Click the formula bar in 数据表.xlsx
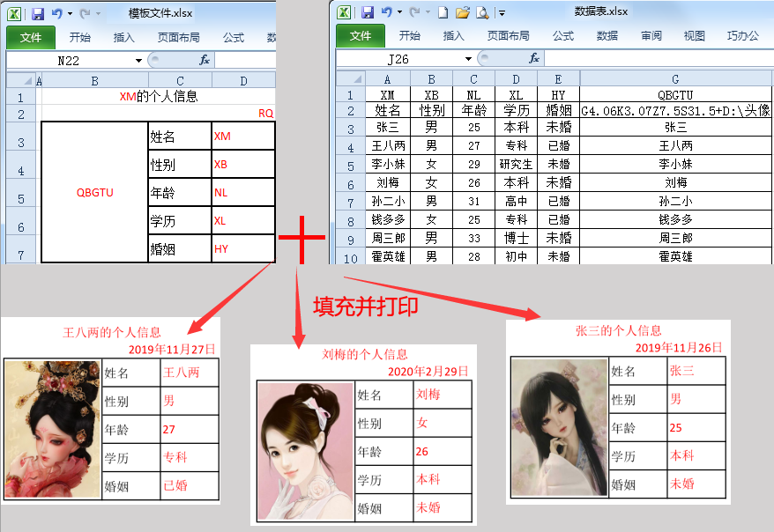The height and width of the screenshot is (532, 774). 659,59
